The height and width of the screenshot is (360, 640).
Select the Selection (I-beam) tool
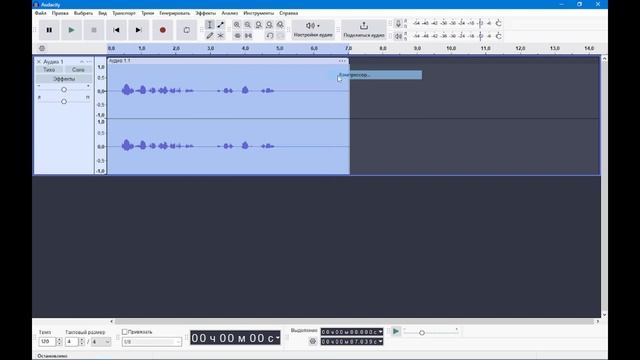tap(209, 25)
